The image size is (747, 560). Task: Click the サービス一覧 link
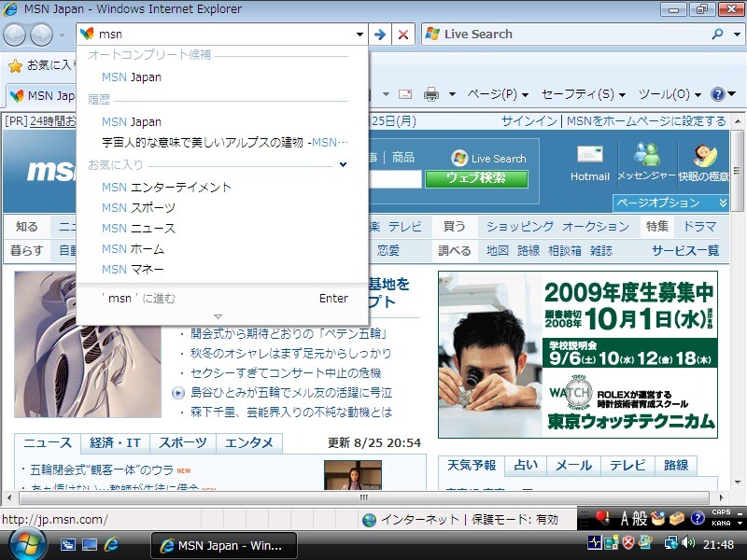(x=685, y=250)
